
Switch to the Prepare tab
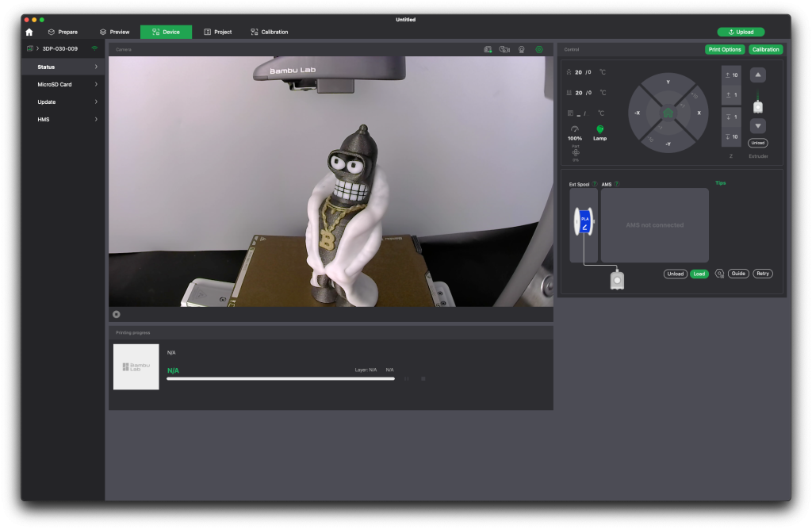[63, 33]
